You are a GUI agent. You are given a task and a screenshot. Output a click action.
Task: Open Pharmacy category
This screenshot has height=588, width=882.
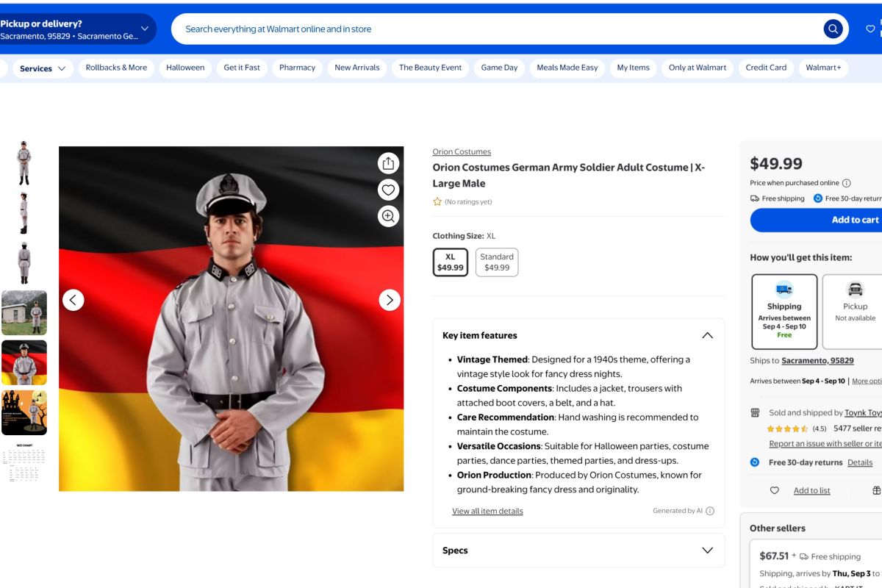[x=297, y=68]
